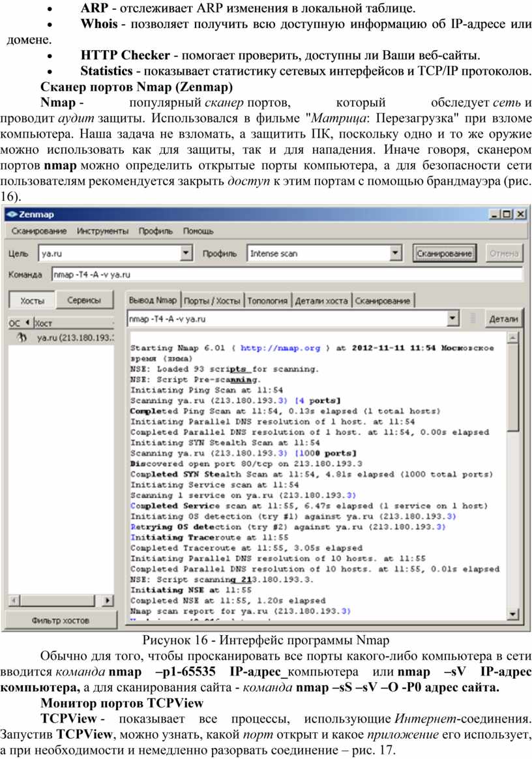The height and width of the screenshot is (759, 532).
Task: Click the Zenmap eye icon in the title bar
Action: (x=12, y=214)
